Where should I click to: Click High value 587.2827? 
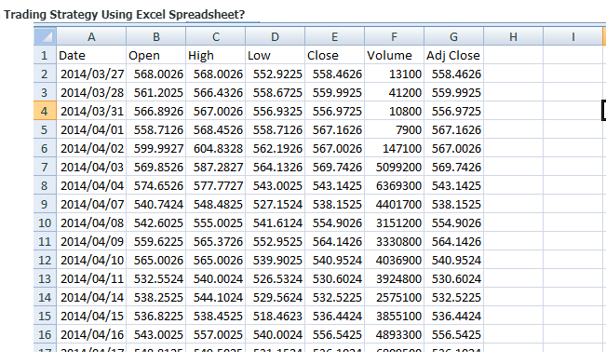(216, 167)
